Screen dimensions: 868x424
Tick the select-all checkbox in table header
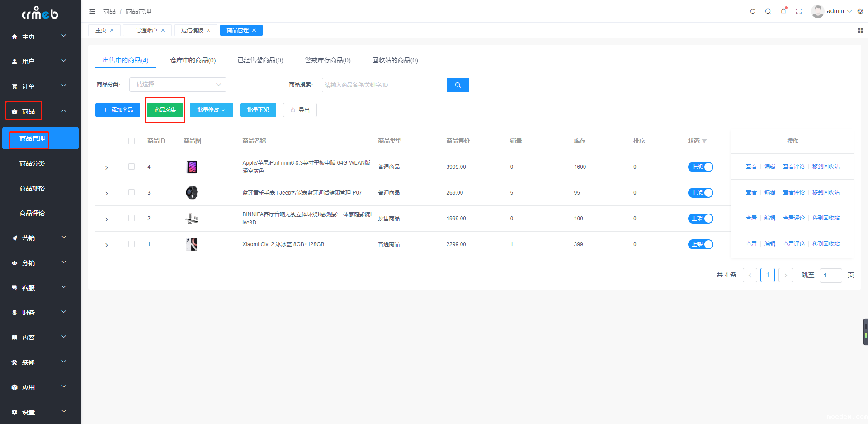132,141
